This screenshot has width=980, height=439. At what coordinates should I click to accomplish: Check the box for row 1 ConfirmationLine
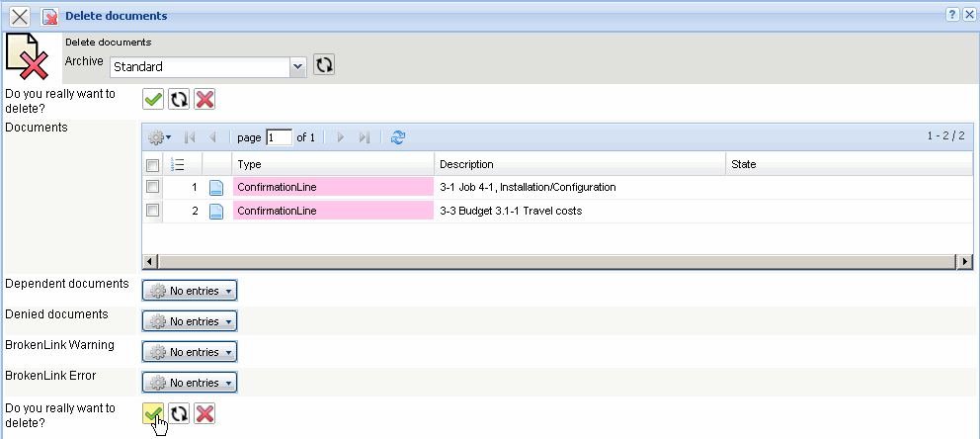click(x=152, y=187)
